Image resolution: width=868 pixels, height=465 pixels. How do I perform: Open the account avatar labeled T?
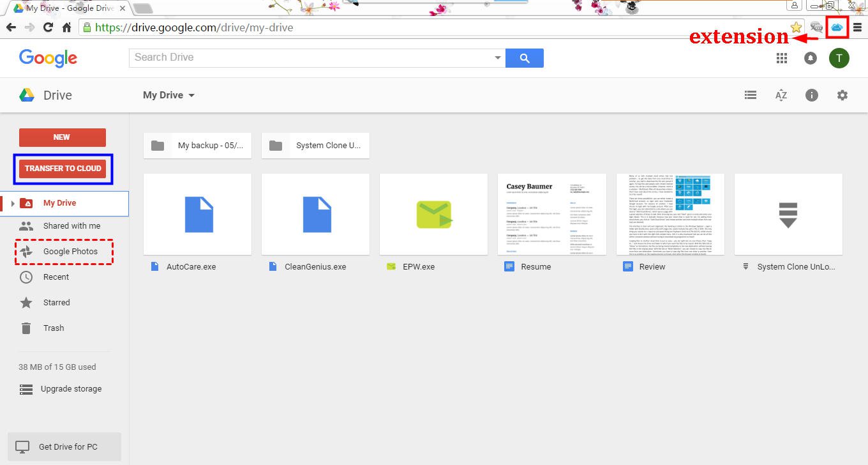(839, 58)
